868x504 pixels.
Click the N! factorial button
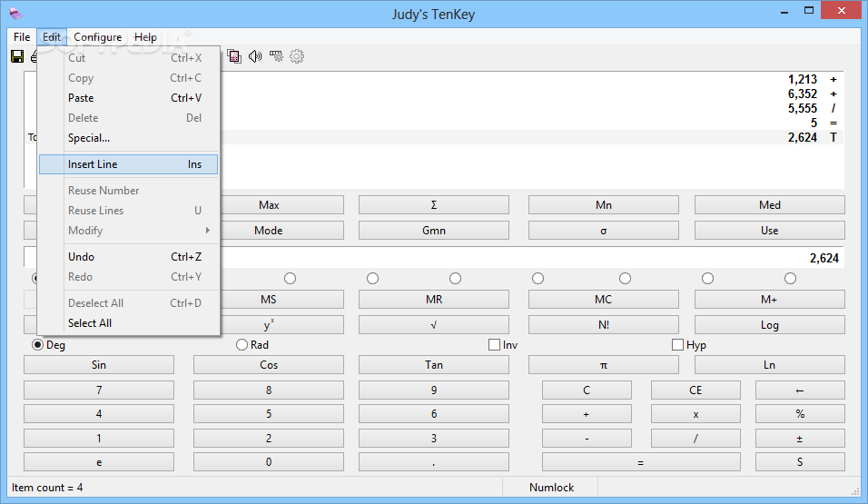point(604,325)
